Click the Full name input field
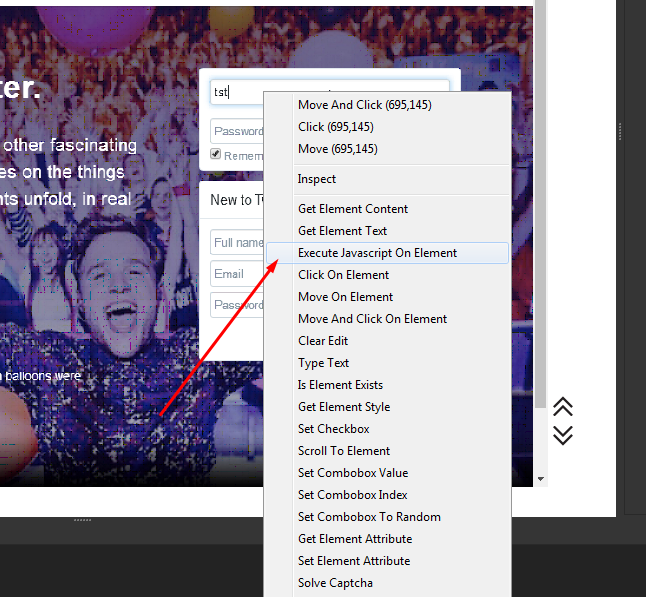 pyautogui.click(x=237, y=243)
